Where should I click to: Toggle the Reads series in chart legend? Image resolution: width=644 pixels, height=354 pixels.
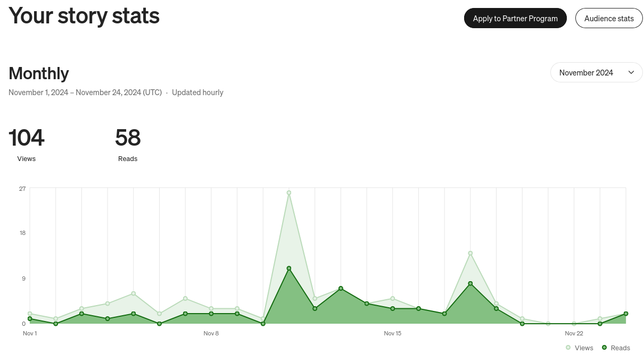[x=616, y=348]
